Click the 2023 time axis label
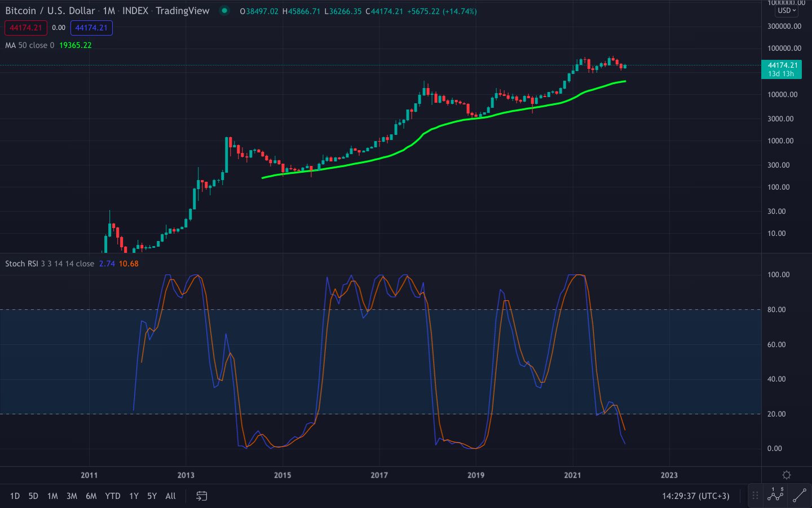The width and height of the screenshot is (812, 508). [x=669, y=475]
